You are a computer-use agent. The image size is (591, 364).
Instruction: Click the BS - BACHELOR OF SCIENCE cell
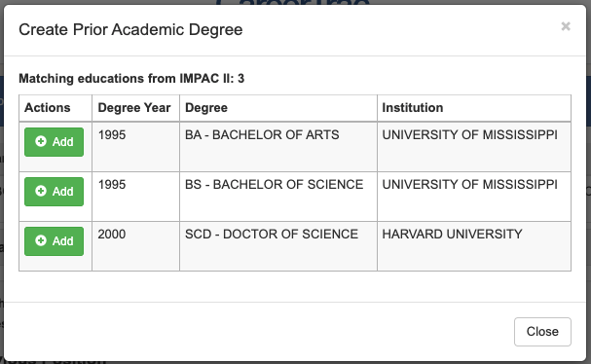point(274,185)
